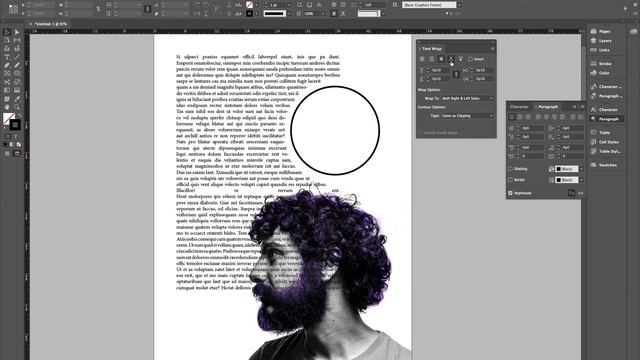This screenshot has width=640, height=360.
Task: Select the Selection tool arrow
Action: (x=7, y=32)
